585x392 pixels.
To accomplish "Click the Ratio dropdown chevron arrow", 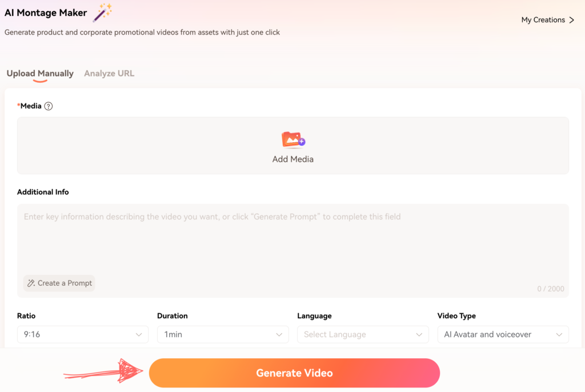I will pyautogui.click(x=139, y=335).
